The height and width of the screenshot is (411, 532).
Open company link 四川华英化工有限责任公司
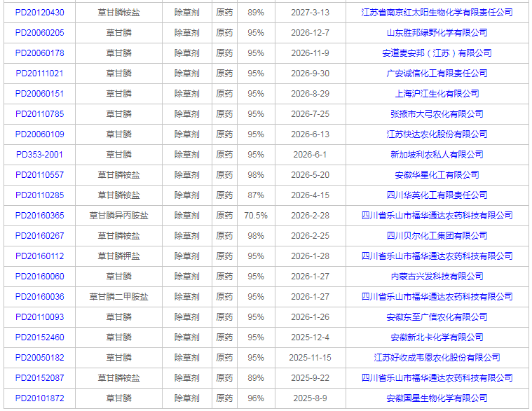point(437,195)
